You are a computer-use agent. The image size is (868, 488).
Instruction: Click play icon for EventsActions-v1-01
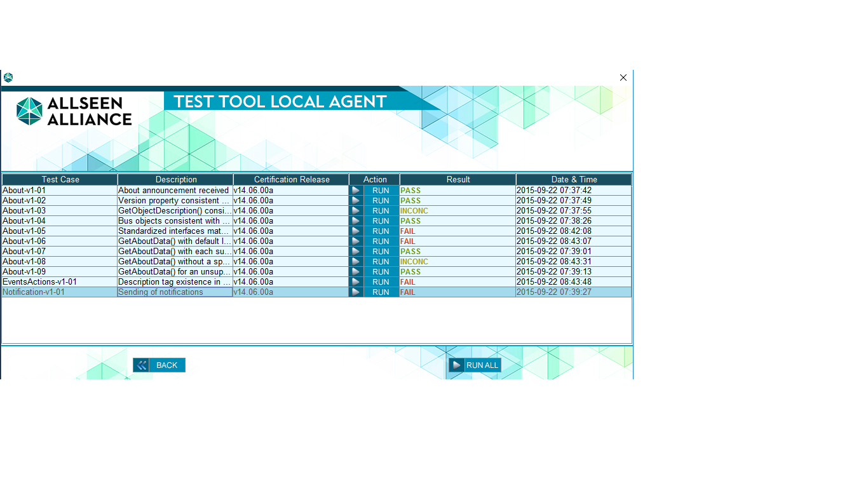(356, 281)
